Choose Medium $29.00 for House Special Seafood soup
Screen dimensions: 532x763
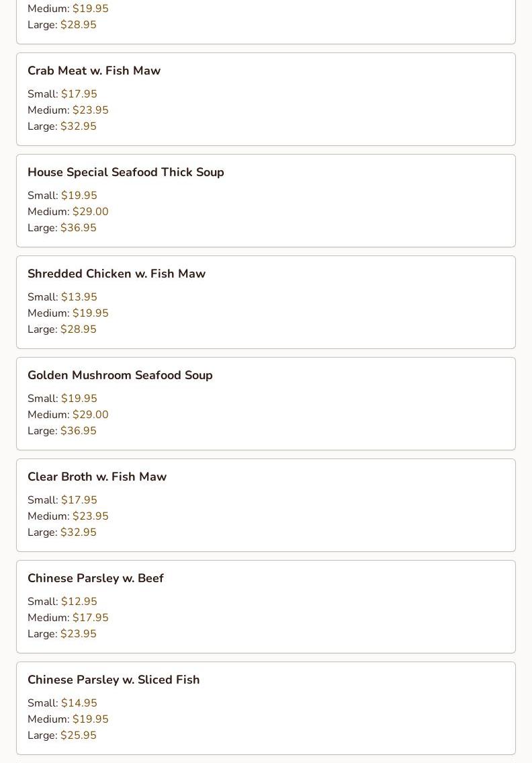point(68,212)
